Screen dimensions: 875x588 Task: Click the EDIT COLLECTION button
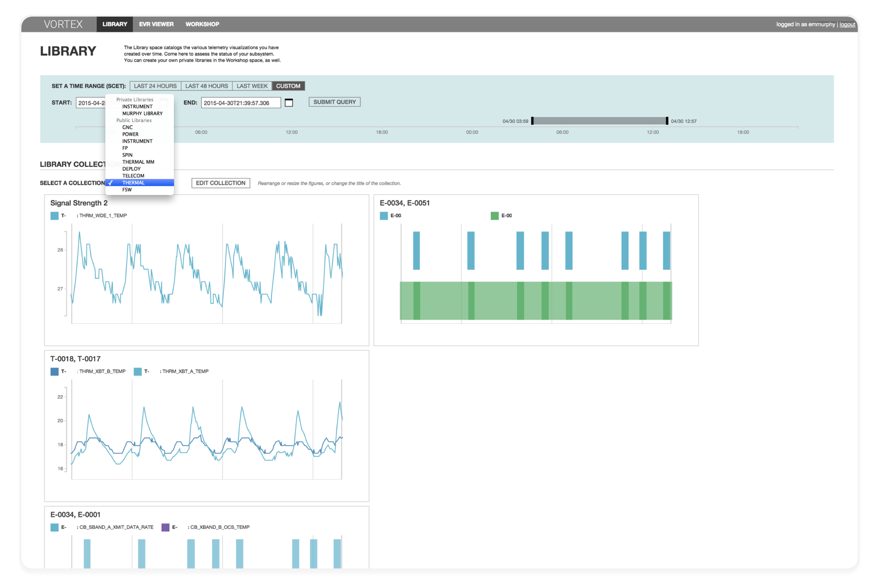point(221,183)
